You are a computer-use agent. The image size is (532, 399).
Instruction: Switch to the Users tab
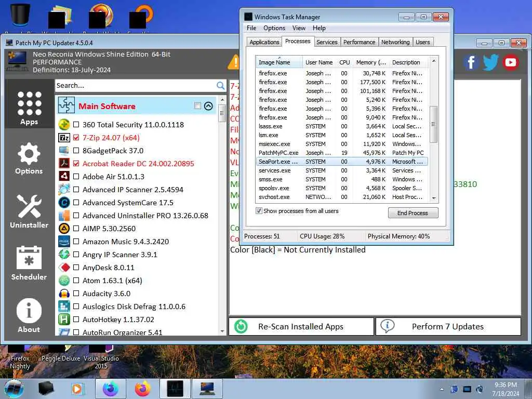coord(423,42)
